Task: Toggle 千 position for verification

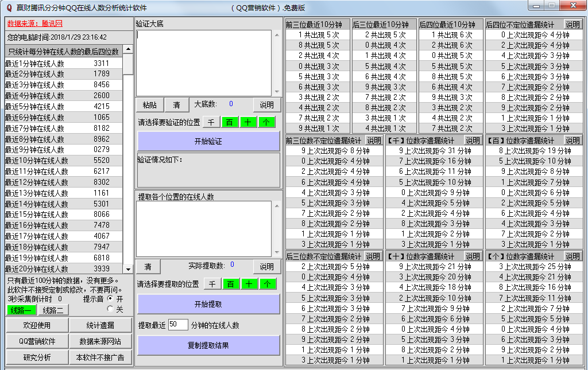Action: click(211, 122)
